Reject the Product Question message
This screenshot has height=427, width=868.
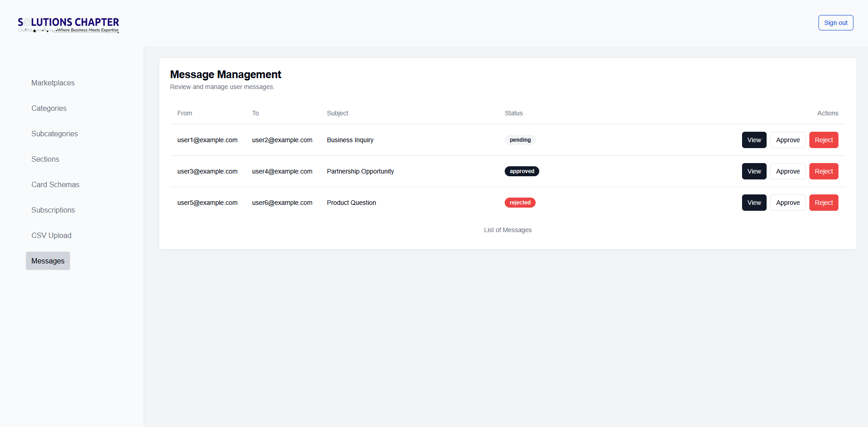[x=823, y=203]
